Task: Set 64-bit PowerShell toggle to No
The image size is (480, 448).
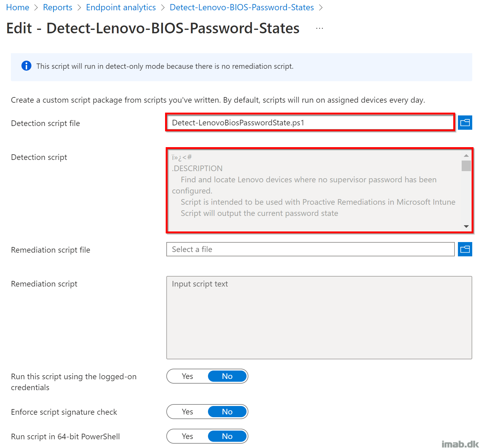Action: [227, 436]
